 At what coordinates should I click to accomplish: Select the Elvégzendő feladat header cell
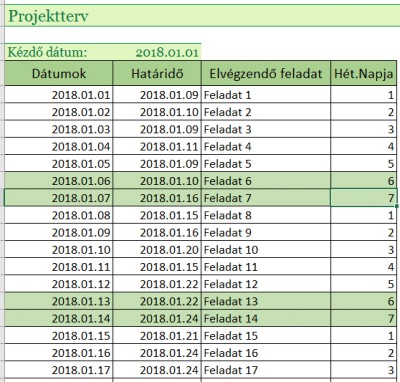pyautogui.click(x=266, y=73)
